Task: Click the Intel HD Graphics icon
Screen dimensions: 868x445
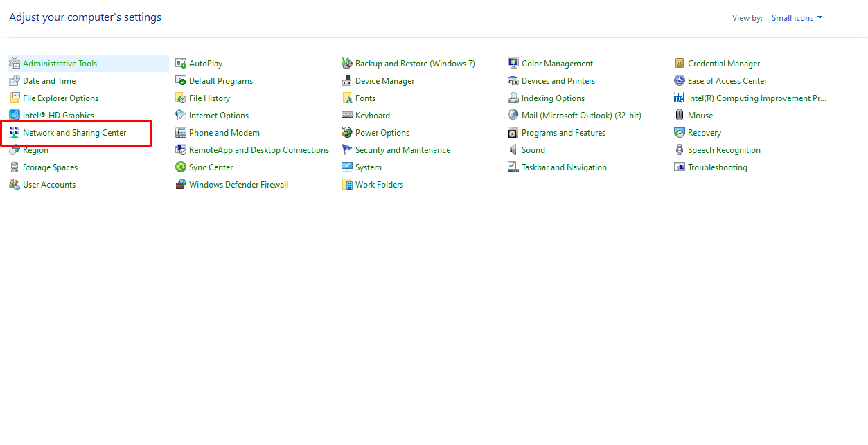Action: click(x=15, y=115)
